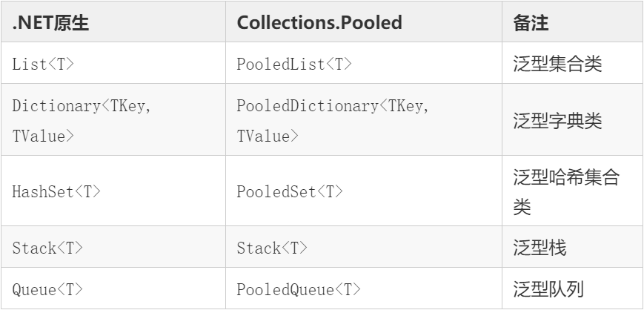Select the "泛型队列" remark cell
644x310 pixels.
click(548, 289)
